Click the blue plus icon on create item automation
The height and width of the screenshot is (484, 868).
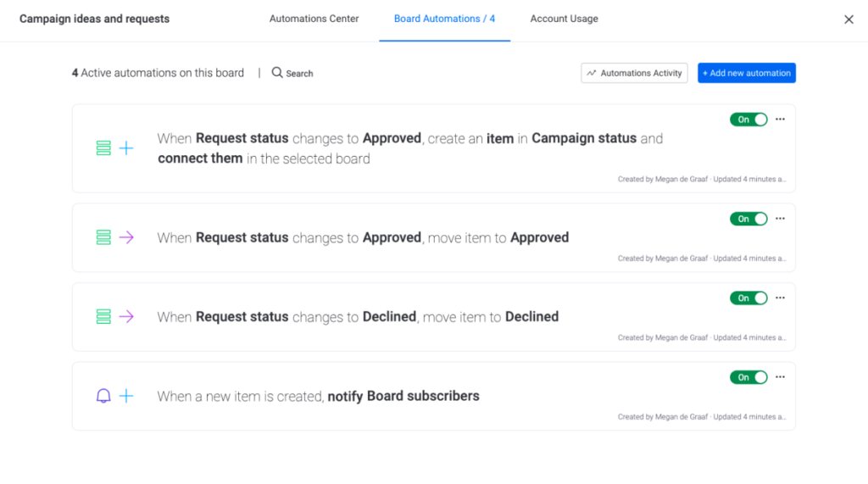click(126, 148)
